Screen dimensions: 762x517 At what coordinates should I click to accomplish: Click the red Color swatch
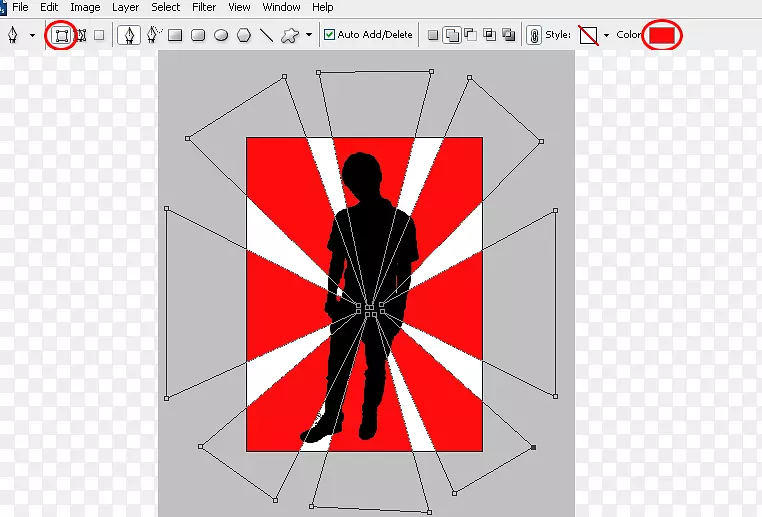(x=662, y=35)
